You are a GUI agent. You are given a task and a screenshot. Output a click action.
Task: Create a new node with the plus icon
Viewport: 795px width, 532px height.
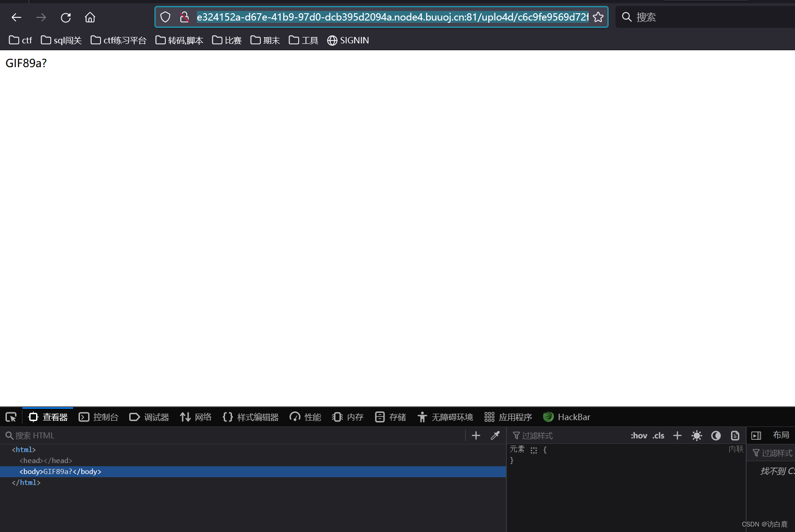pos(475,435)
